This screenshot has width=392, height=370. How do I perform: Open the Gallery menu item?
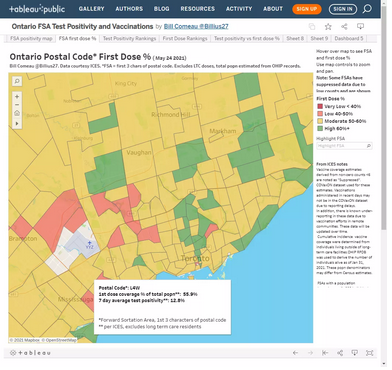click(x=91, y=9)
